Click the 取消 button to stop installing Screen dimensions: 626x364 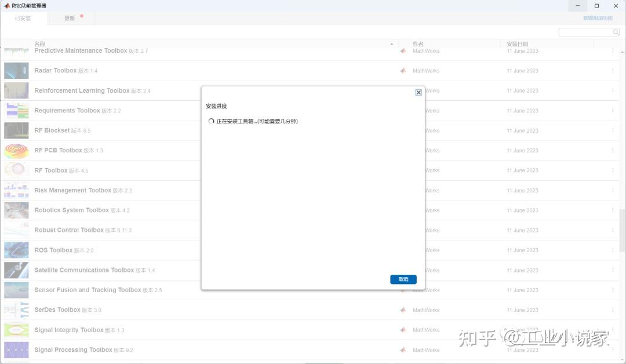point(403,279)
